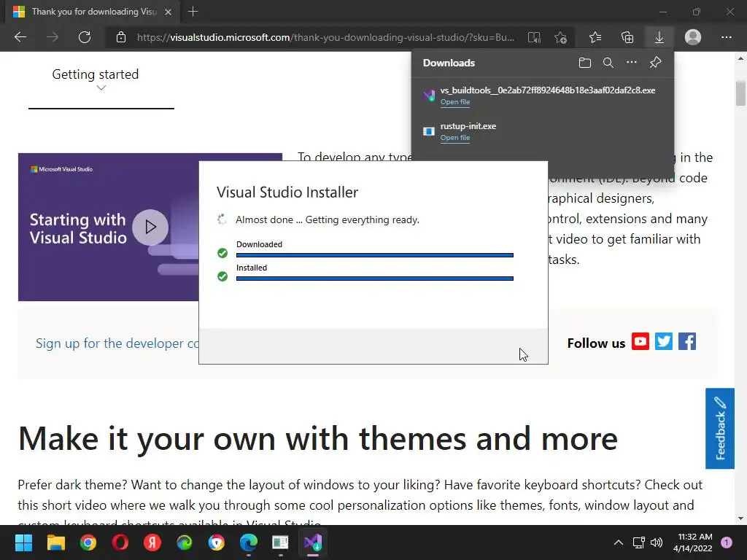Open immersive reader icon in address bar
This screenshot has height=560, width=747.
tap(534, 37)
